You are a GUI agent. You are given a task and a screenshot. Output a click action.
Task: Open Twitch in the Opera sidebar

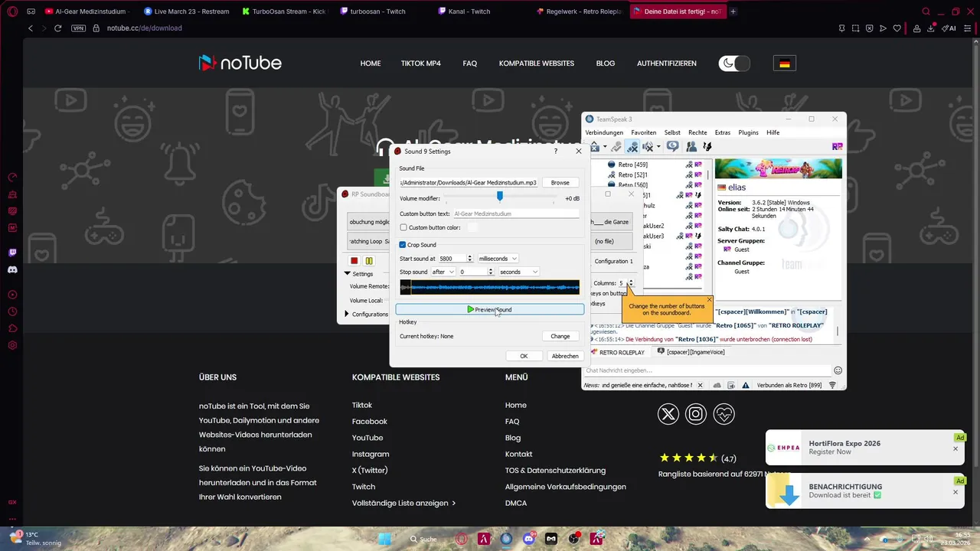point(12,253)
